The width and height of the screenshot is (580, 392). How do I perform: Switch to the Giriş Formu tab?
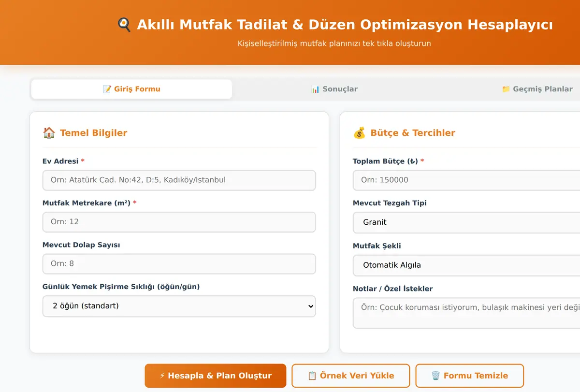pos(131,89)
